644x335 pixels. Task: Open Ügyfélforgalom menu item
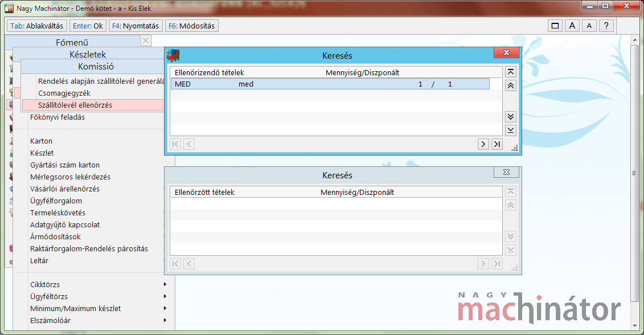click(56, 201)
